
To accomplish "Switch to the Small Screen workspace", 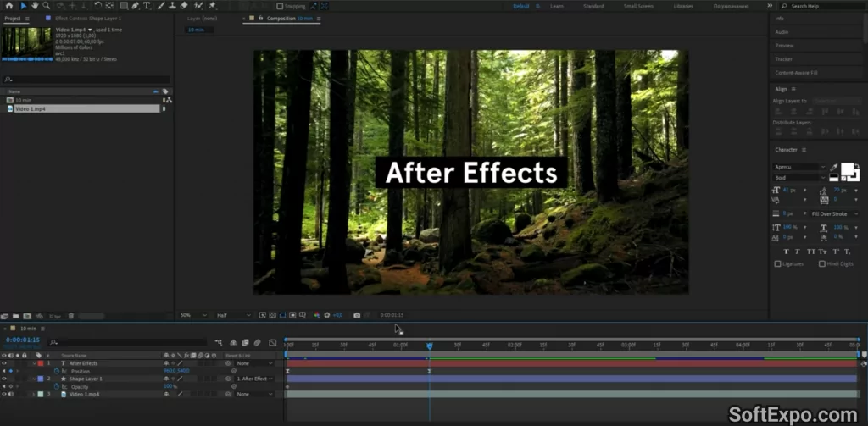I will [638, 6].
